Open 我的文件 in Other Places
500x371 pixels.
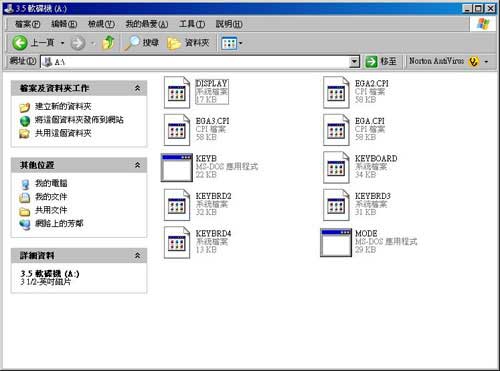pyautogui.click(x=51, y=197)
